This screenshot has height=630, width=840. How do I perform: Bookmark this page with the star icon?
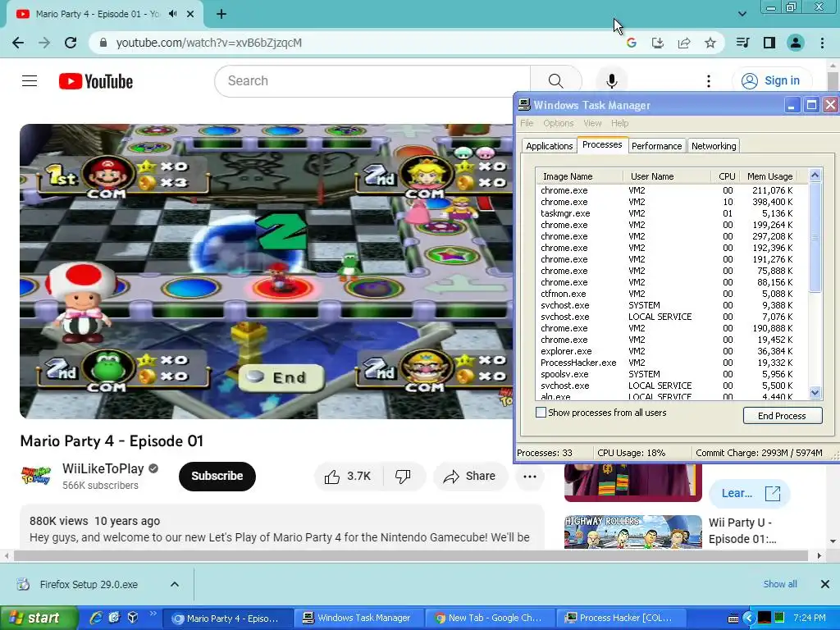pos(710,43)
